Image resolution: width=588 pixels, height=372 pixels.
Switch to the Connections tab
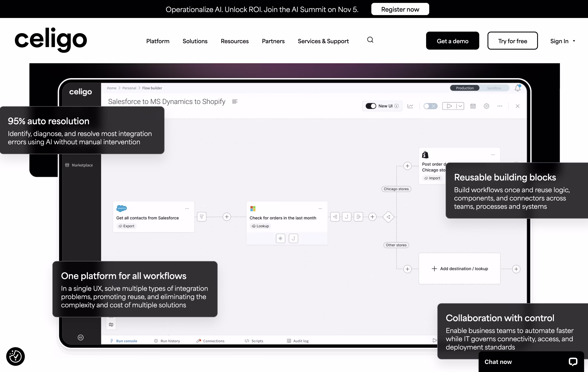210,341
